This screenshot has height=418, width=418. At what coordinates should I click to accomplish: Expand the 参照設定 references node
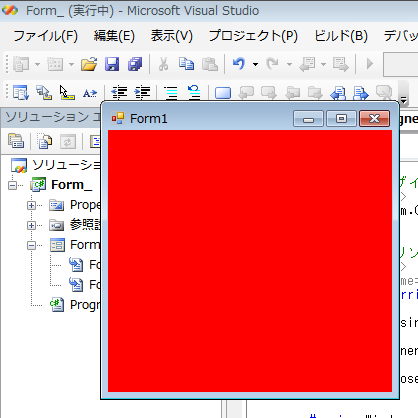(x=31, y=225)
